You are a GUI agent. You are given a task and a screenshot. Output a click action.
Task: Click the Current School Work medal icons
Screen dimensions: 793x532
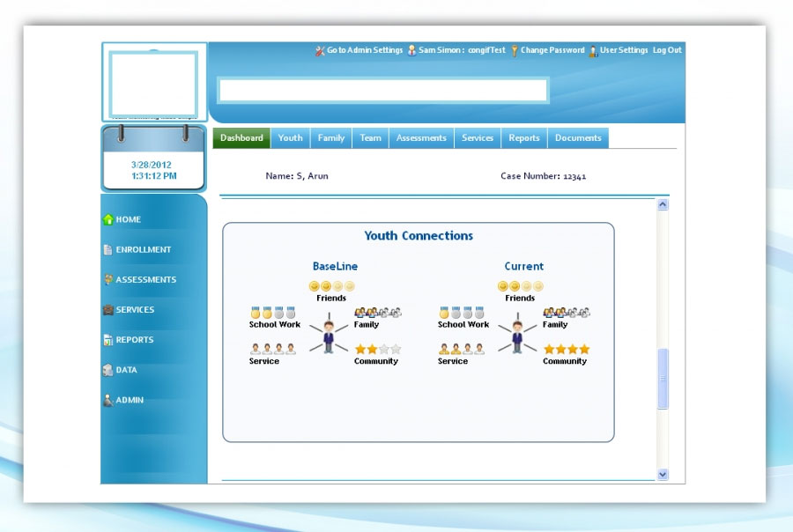click(x=462, y=312)
